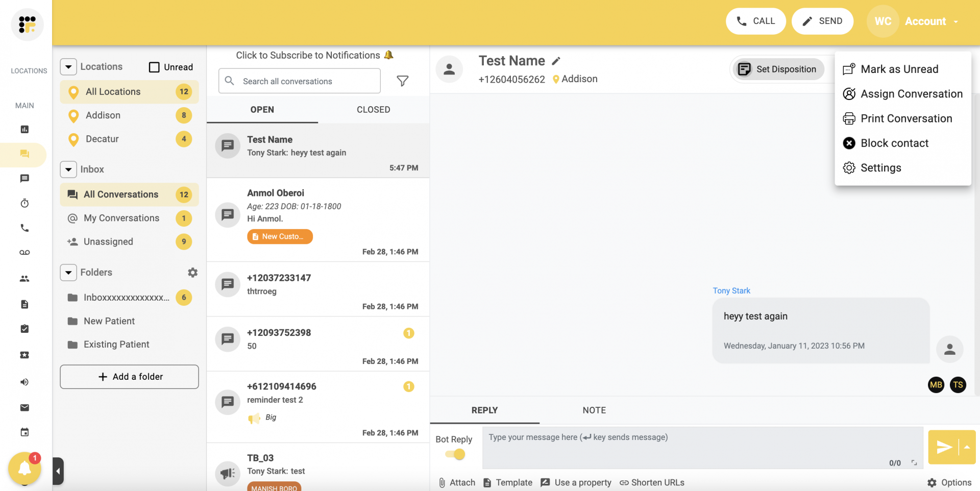
Task: Click the send message arrow button
Action: 943,447
